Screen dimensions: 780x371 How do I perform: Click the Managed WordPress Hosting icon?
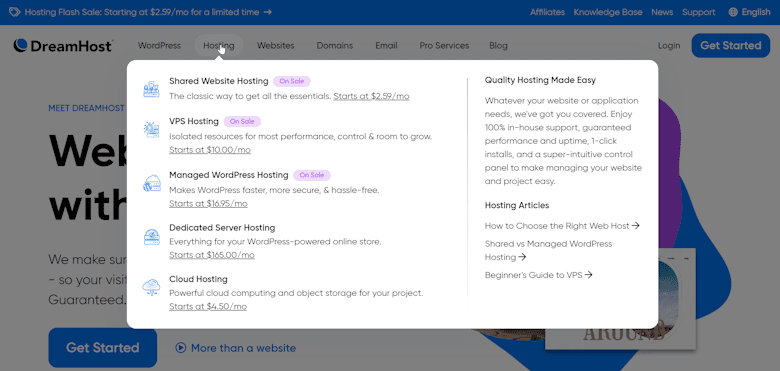(151, 184)
